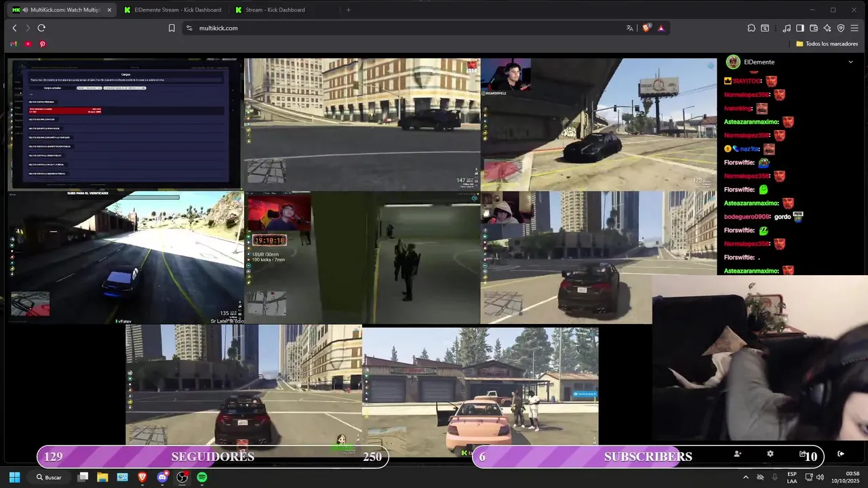The height and width of the screenshot is (488, 868).
Task: Switch to ElDemente Stream - Kick Dashboard tab
Action: (173, 10)
